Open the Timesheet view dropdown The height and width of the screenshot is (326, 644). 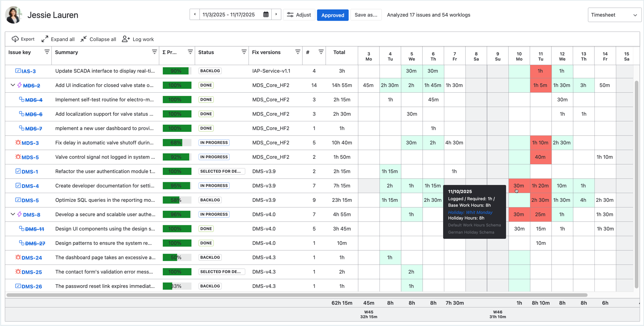click(614, 15)
